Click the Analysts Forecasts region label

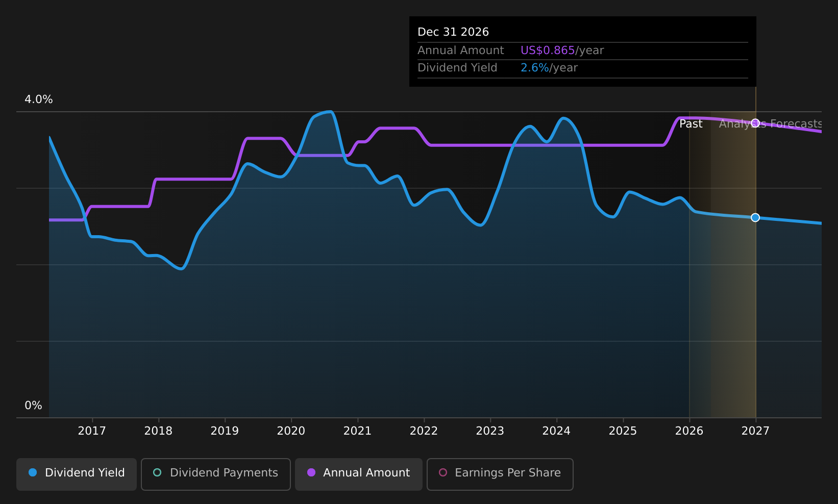pos(770,124)
